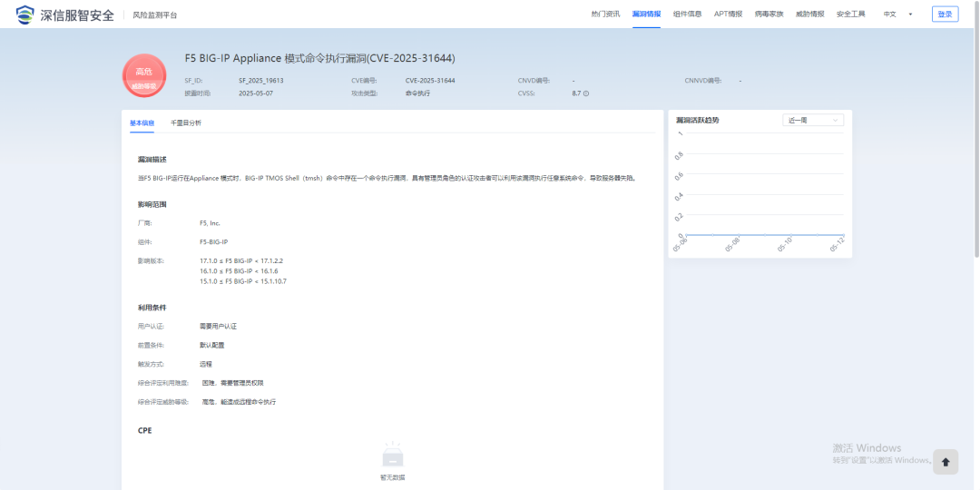Click component value F5-BIG-IP

click(x=214, y=242)
